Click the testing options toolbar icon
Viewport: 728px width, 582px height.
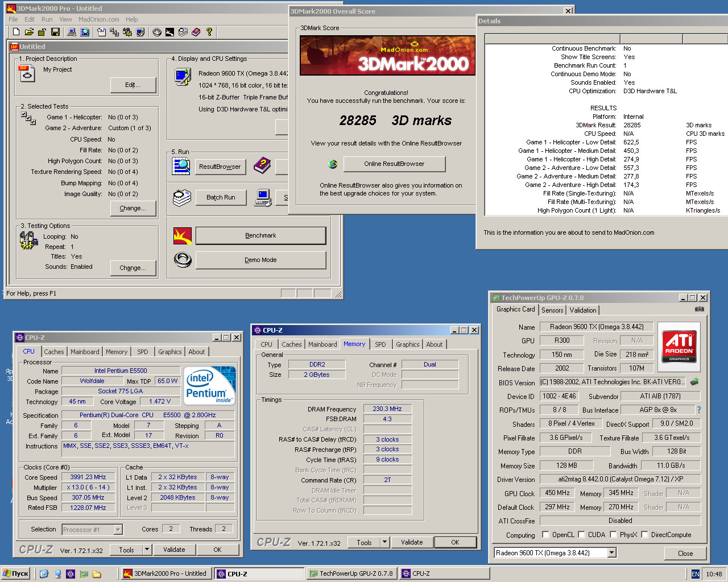coord(127,32)
